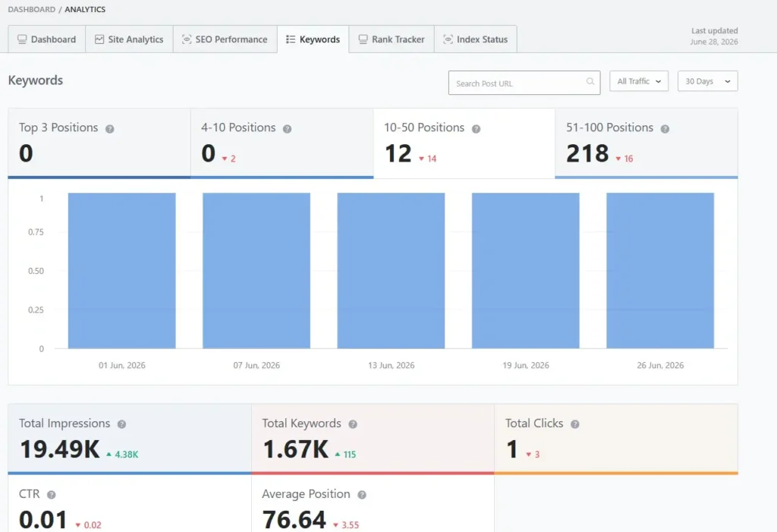Show help for Average Position
The width and height of the screenshot is (777, 532).
tap(362, 495)
